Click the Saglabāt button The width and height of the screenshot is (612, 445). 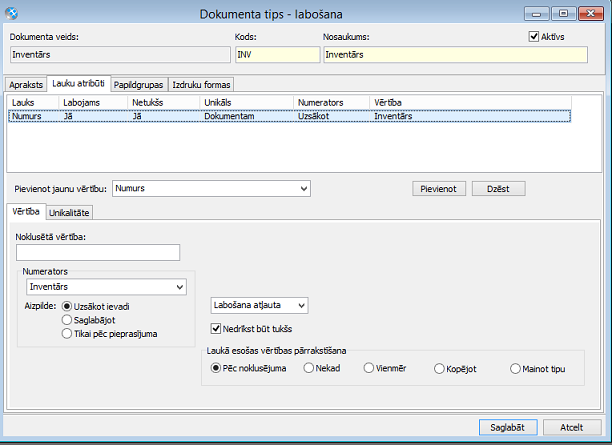(x=509, y=425)
